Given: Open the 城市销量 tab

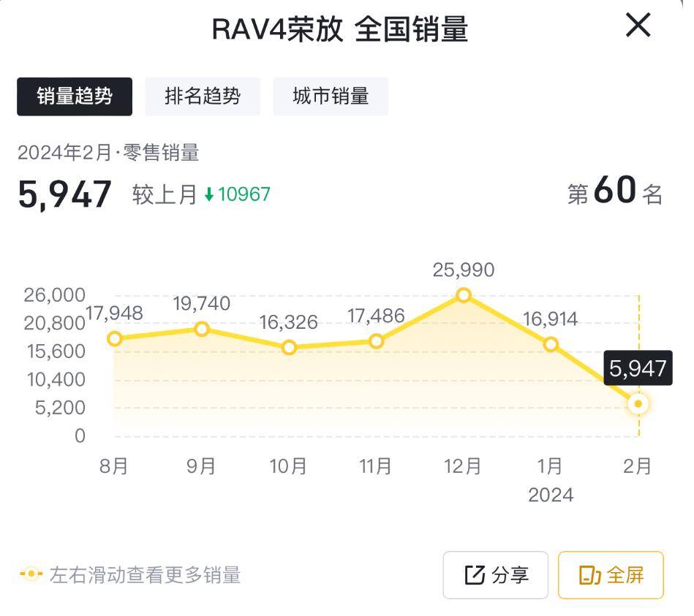Looking at the screenshot, I should (331, 96).
